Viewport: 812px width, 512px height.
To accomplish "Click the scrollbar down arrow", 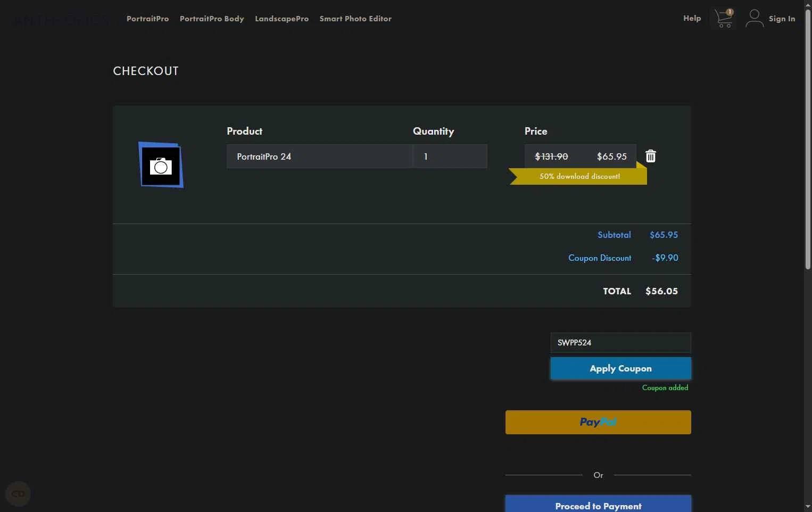I will (x=808, y=507).
